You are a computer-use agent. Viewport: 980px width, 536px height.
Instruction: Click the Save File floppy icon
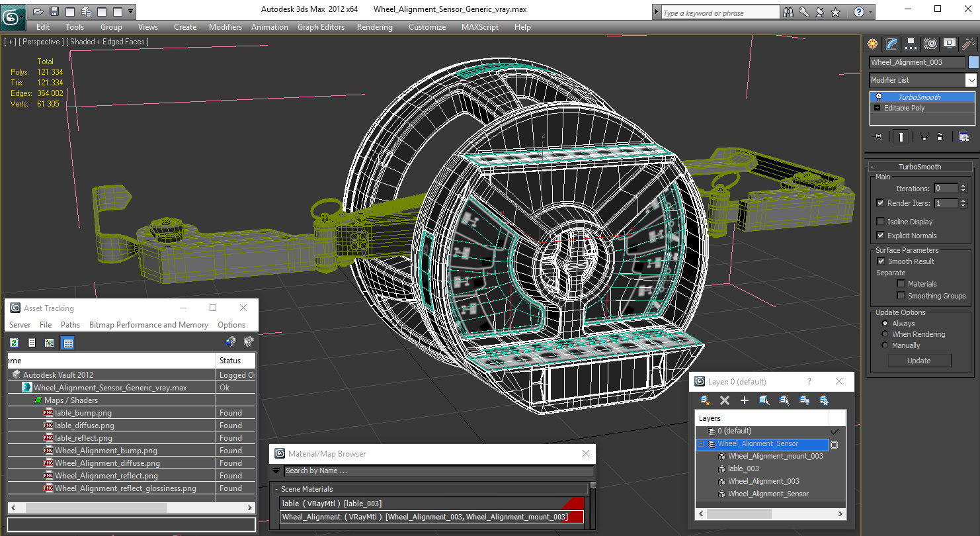pyautogui.click(x=54, y=11)
